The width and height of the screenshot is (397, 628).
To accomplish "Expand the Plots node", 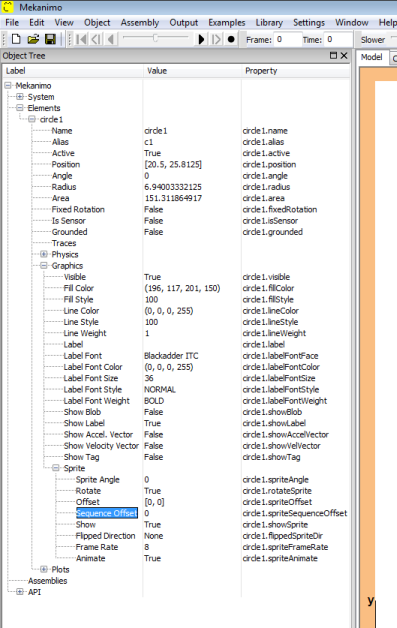I will (44, 569).
